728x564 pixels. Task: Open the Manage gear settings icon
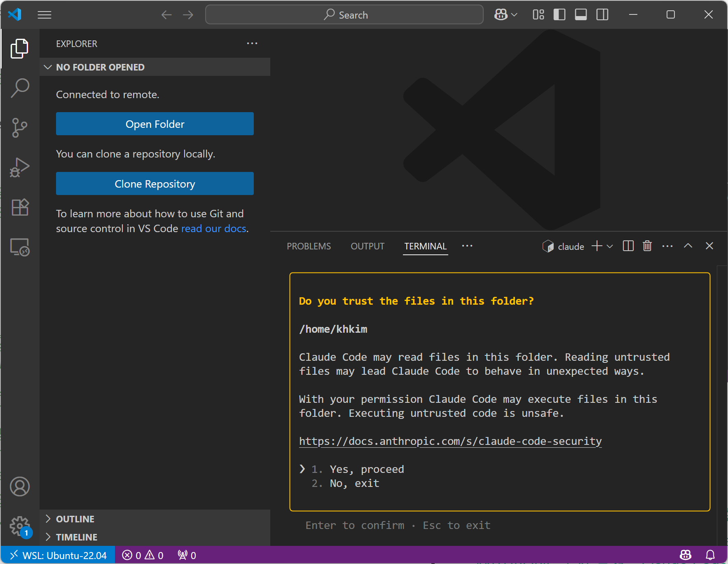point(20,526)
